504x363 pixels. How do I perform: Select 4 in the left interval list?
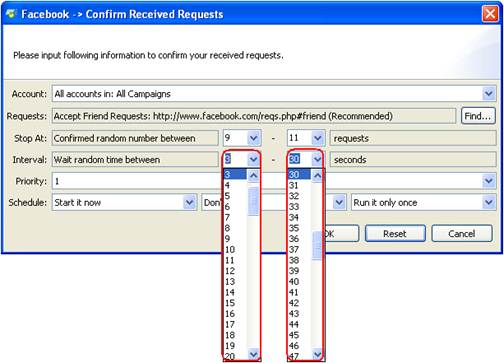point(235,185)
